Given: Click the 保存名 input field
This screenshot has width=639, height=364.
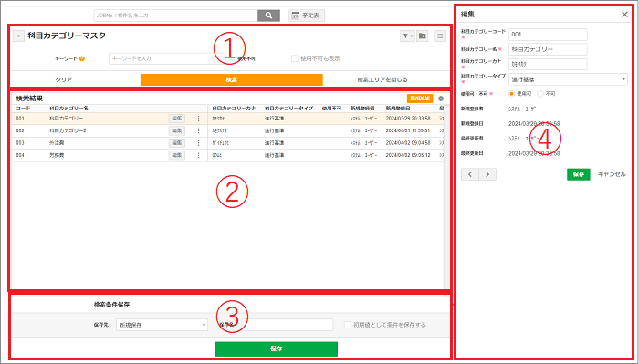Looking at the screenshot, I should point(287,325).
